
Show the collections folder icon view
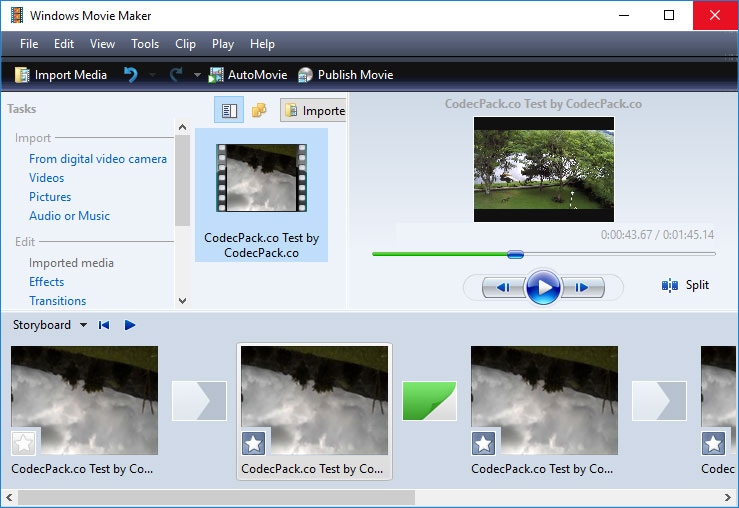point(259,110)
